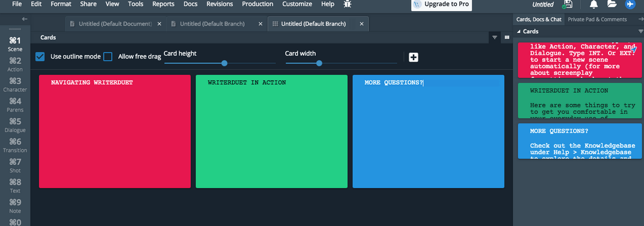
Task: Collapse the Cards section triangle
Action: tap(518, 32)
